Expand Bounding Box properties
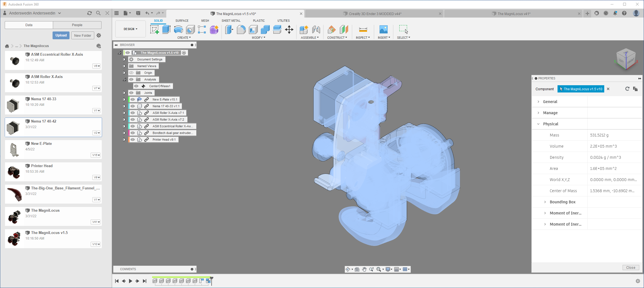Image resolution: width=644 pixels, height=288 pixels. pyautogui.click(x=545, y=202)
